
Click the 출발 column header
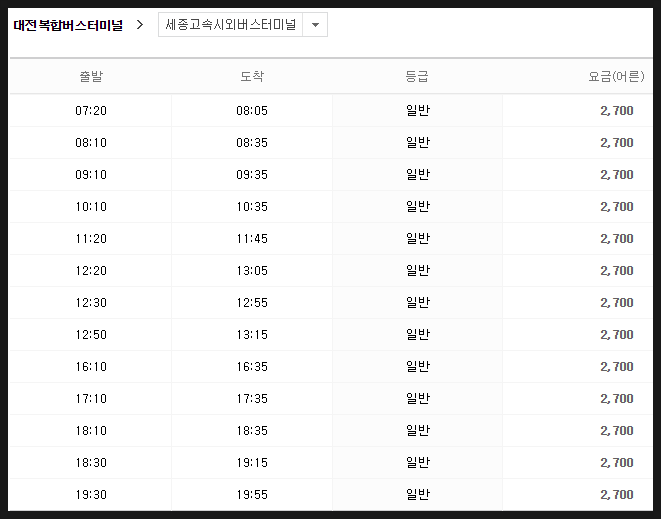click(x=91, y=76)
